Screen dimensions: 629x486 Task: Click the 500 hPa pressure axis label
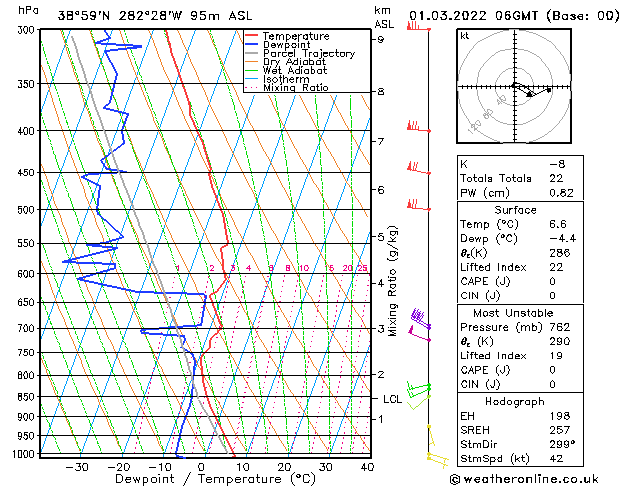[x=26, y=210]
